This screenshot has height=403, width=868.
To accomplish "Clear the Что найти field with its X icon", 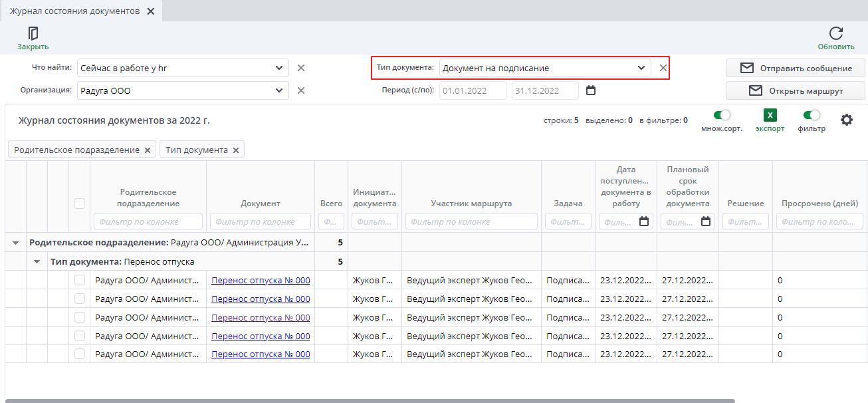I will (301, 68).
